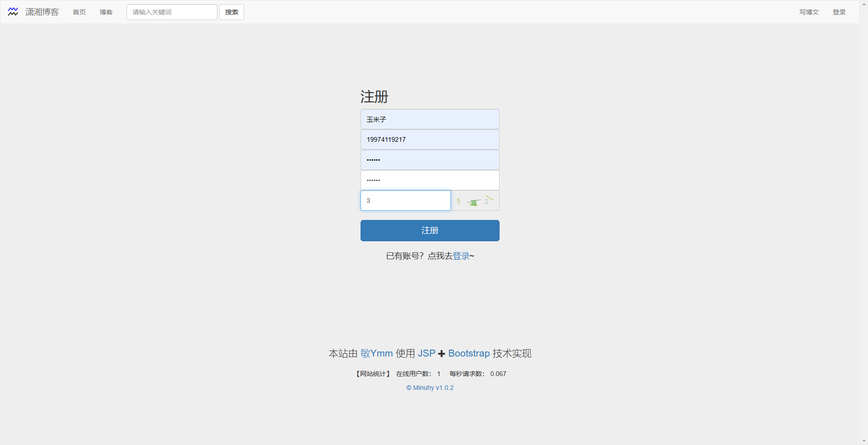Open the 博客 navbar item
This screenshot has height=445, width=868.
106,12
